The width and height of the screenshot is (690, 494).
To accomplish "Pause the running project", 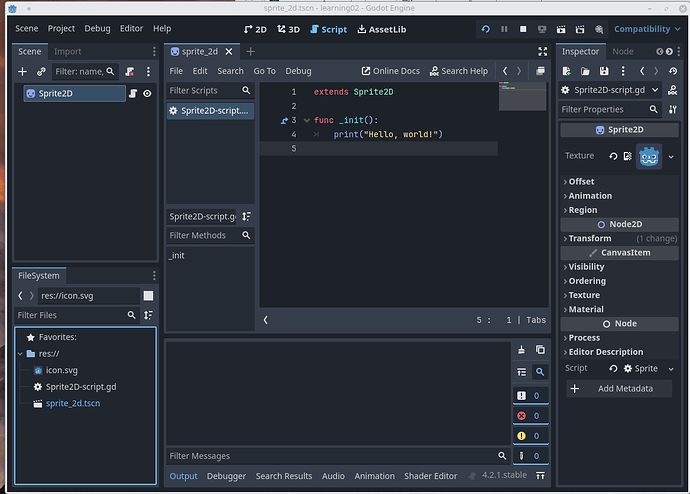I will click(x=504, y=29).
